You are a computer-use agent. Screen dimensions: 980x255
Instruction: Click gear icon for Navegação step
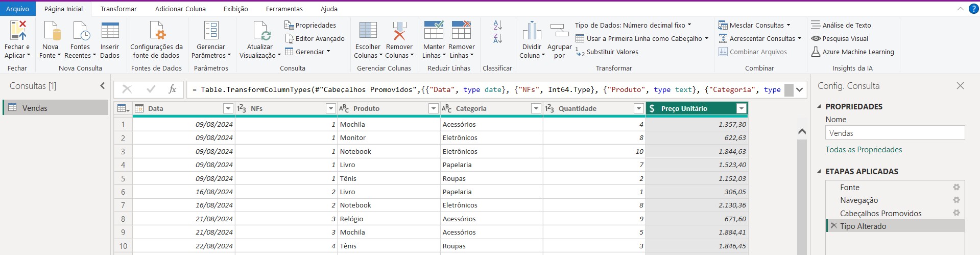click(957, 200)
